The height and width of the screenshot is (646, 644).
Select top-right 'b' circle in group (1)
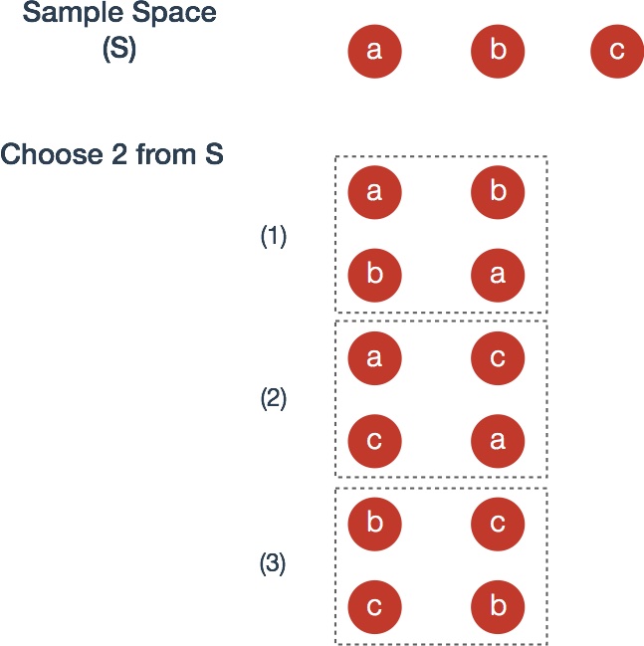click(x=498, y=192)
